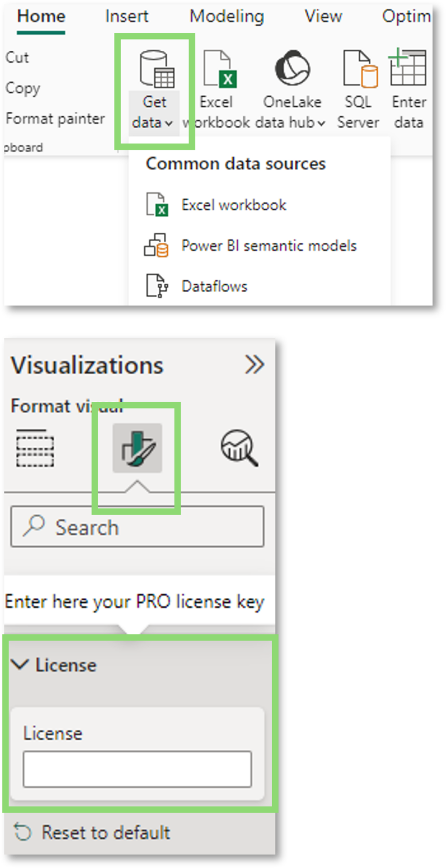Activate the Format painter
Viewport: 446px width, 868px height.
tap(55, 119)
